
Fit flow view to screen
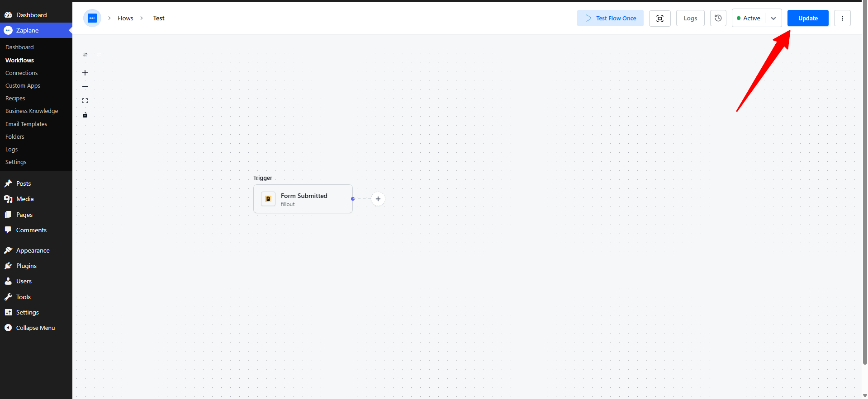(85, 101)
